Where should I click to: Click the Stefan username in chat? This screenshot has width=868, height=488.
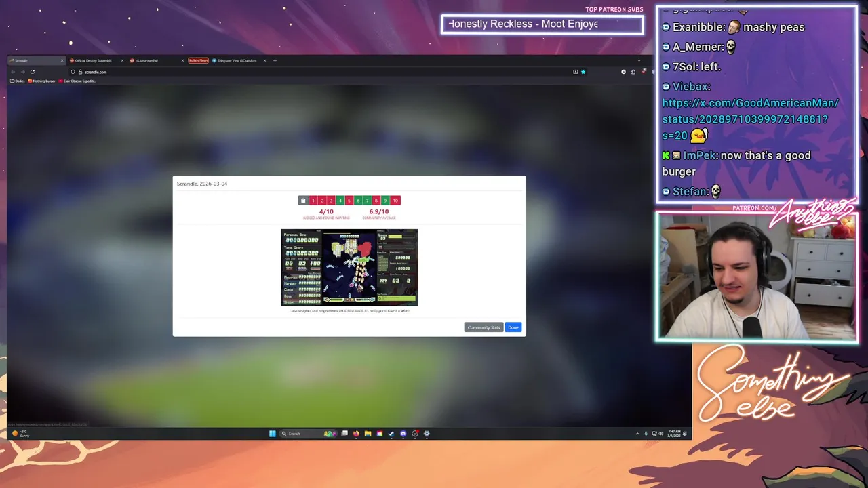click(x=690, y=192)
